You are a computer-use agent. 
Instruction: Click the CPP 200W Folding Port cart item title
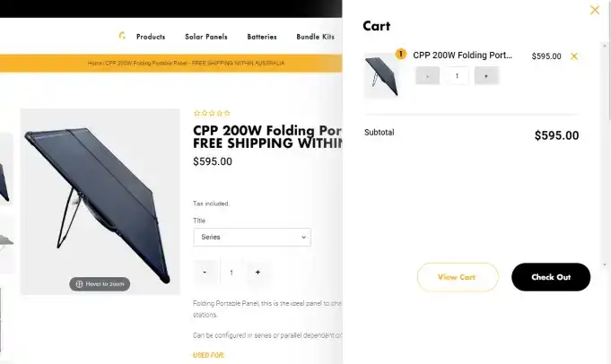pos(462,55)
